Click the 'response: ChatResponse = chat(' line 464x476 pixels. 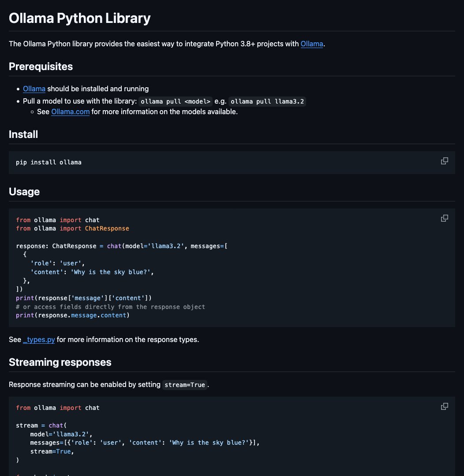pos(122,246)
